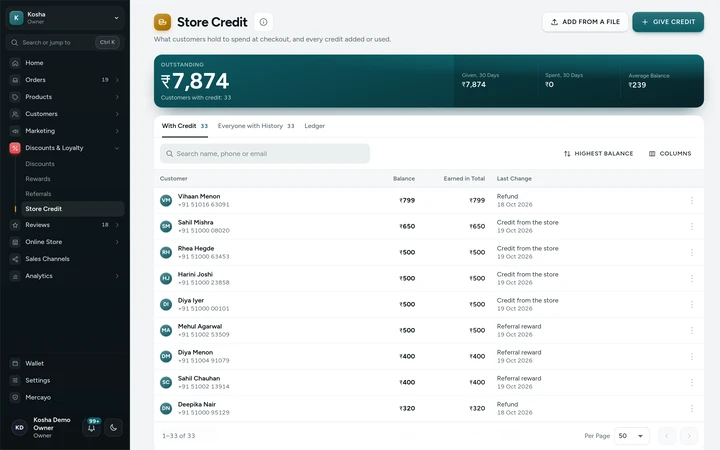The width and height of the screenshot is (720, 450).
Task: Open the Kosha store switcher dropdown
Action: tap(65, 18)
